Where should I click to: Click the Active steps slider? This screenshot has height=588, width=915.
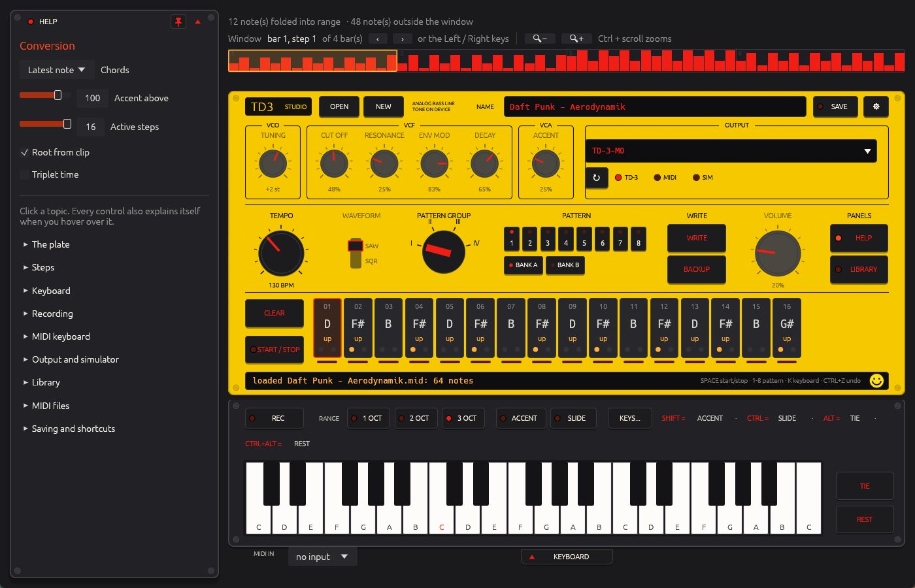click(x=46, y=124)
